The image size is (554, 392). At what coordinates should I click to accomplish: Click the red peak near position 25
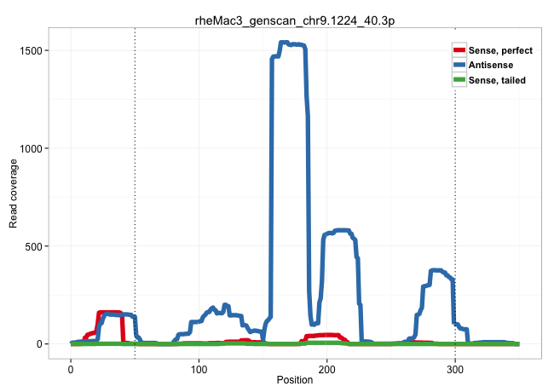pyautogui.click(x=109, y=313)
